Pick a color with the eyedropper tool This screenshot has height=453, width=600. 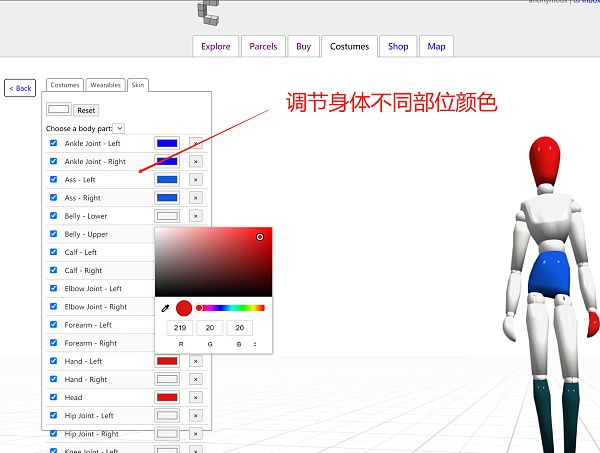tap(165, 309)
